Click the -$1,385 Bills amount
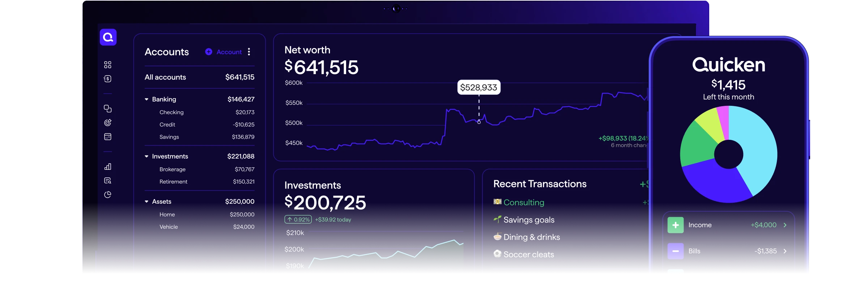 tap(766, 251)
